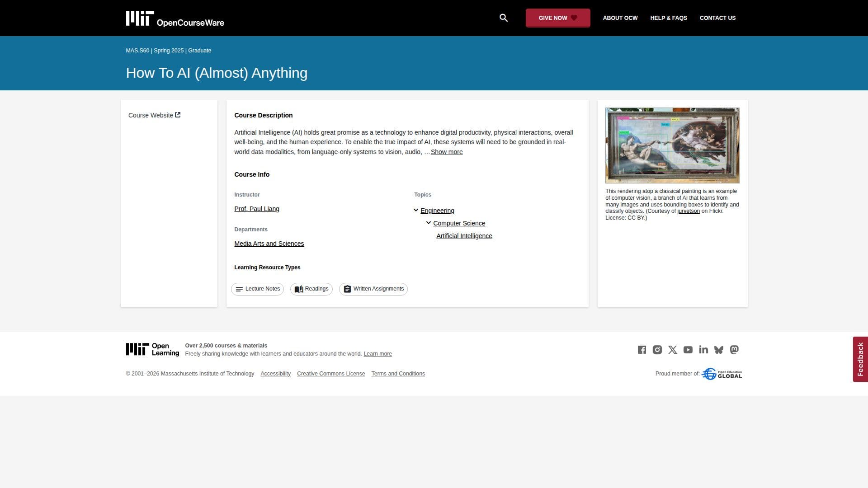The height and width of the screenshot is (488, 868).
Task: Open the Mastodon social icon
Action: [x=734, y=350]
